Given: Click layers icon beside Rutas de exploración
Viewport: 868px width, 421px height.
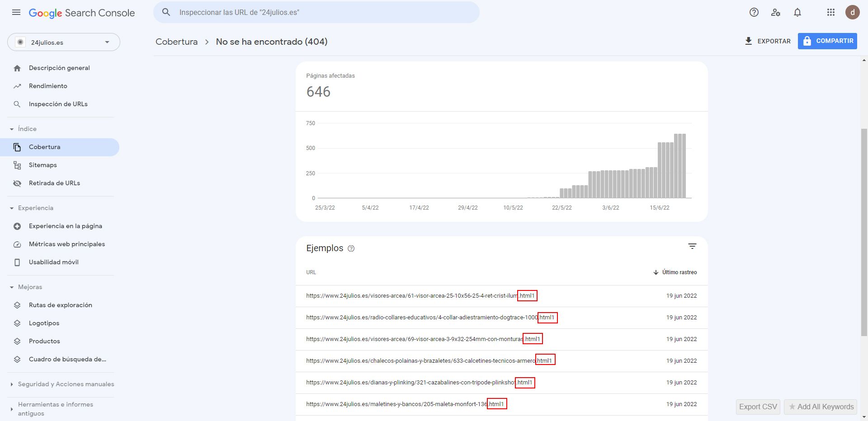Looking at the screenshot, I should (17, 305).
